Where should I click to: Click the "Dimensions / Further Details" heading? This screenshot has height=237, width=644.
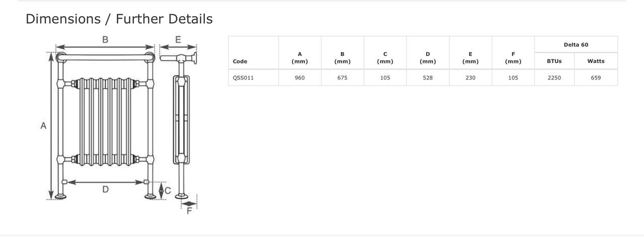click(119, 19)
